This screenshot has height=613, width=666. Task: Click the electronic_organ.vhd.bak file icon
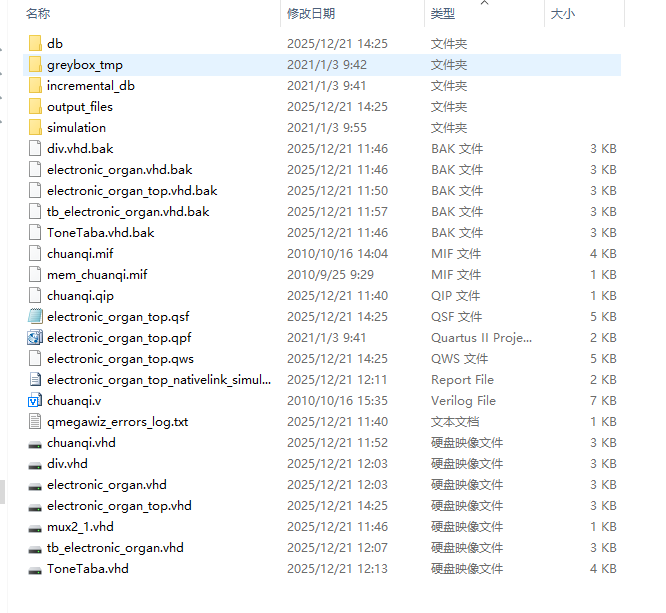35,169
